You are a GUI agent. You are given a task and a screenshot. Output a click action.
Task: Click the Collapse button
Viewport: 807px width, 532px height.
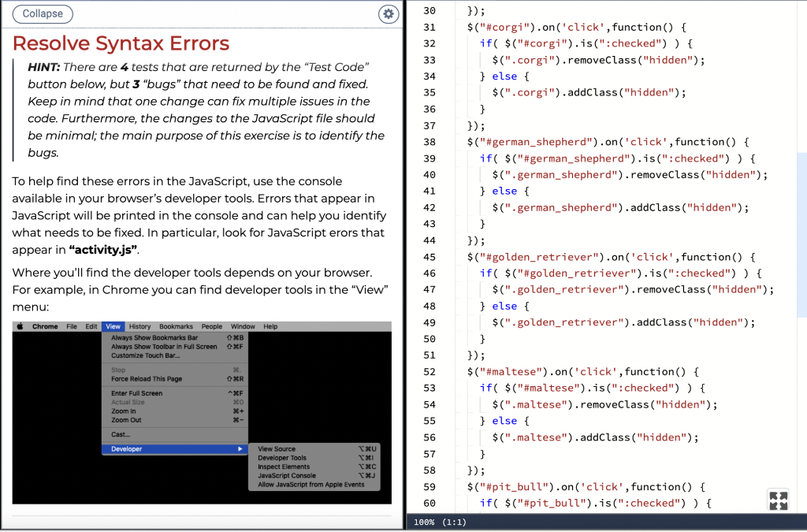click(x=43, y=14)
